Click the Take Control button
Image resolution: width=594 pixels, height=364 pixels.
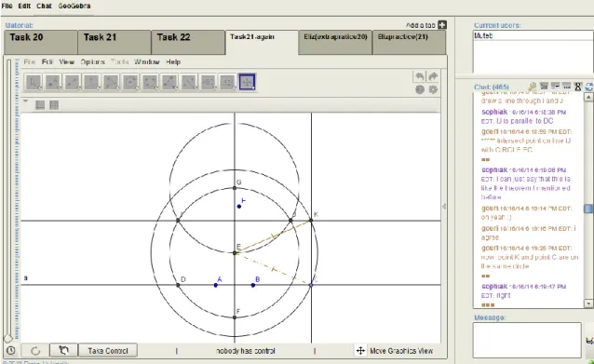[x=108, y=351]
